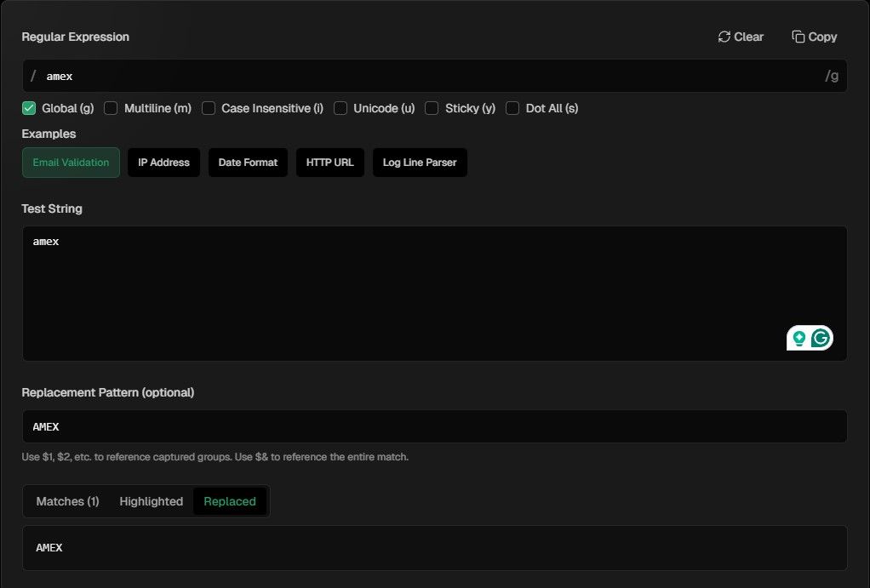Enable the Dot All (s) flag
Viewport: 870px width, 588px height.
(x=512, y=108)
